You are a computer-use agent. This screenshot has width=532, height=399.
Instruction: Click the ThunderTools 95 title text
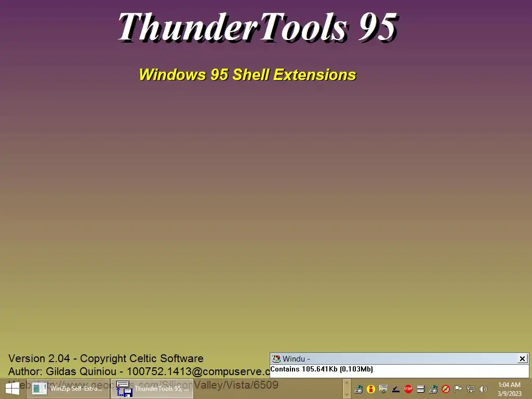pos(258,27)
